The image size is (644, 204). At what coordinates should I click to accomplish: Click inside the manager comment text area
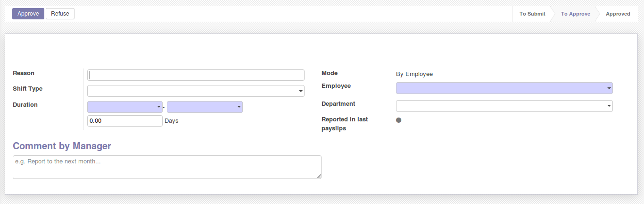pos(167,167)
